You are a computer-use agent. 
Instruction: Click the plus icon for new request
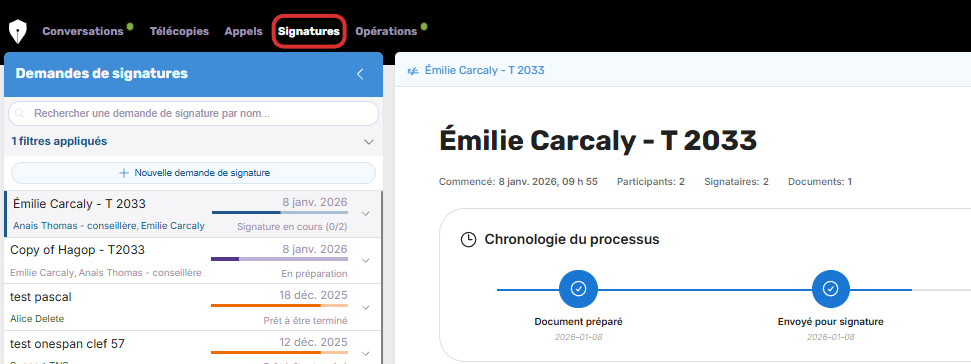click(124, 173)
